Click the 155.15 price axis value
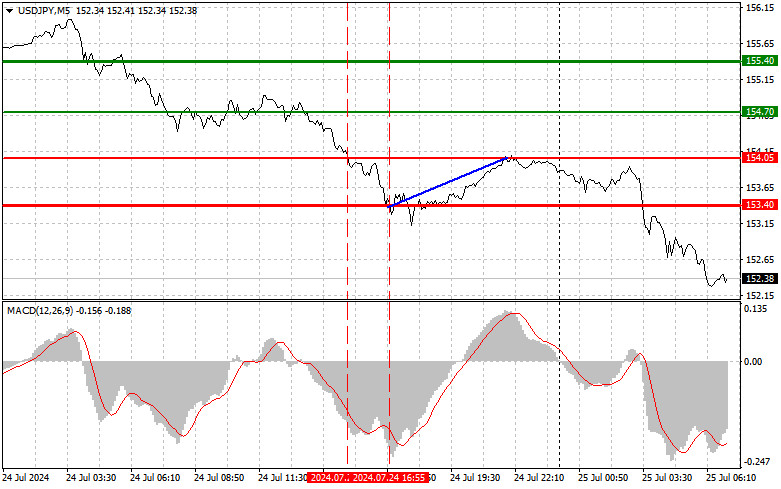Screen dimensions: 781x489 760,80
